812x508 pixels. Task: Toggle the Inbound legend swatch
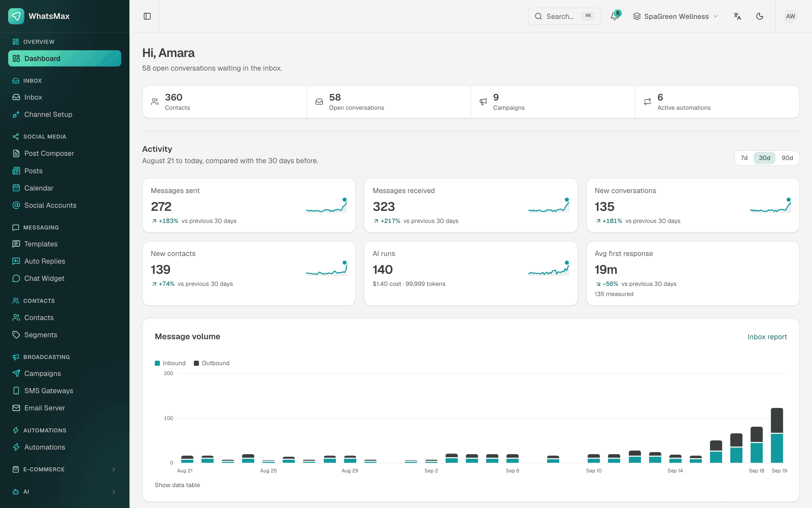pyautogui.click(x=157, y=363)
